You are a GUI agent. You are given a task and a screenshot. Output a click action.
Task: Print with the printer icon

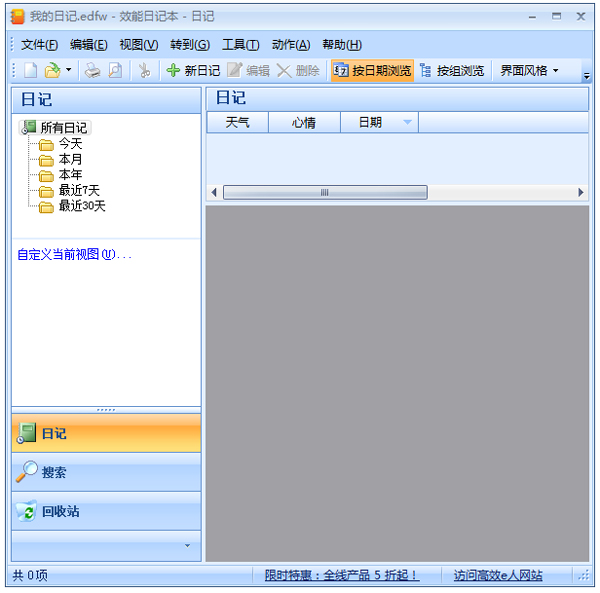[92, 71]
